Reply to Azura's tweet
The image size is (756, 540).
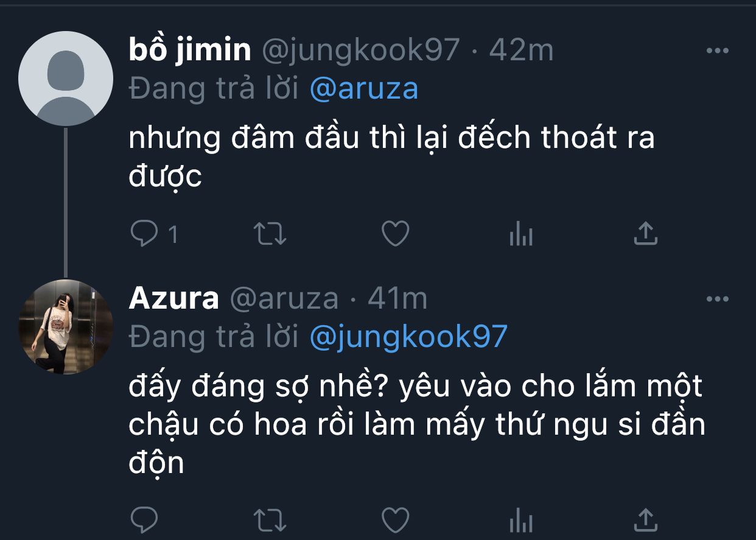tap(144, 521)
